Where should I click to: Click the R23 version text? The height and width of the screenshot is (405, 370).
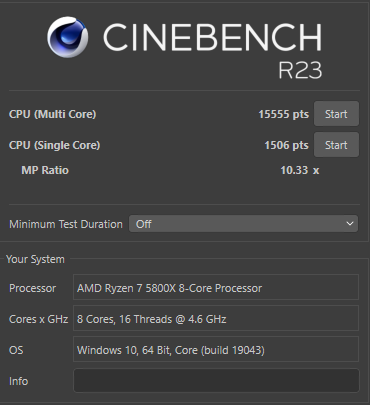click(x=300, y=70)
